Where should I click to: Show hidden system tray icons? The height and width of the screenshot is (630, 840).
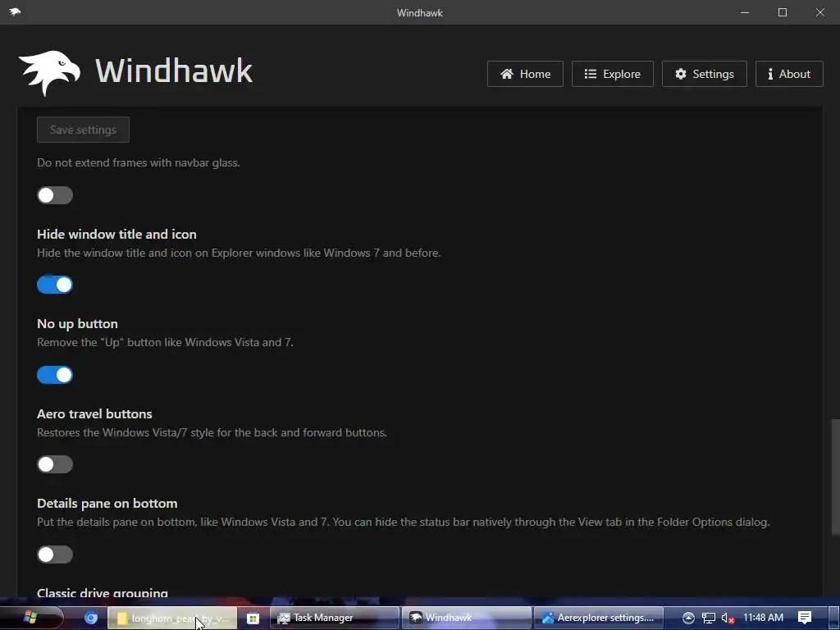pos(688,618)
